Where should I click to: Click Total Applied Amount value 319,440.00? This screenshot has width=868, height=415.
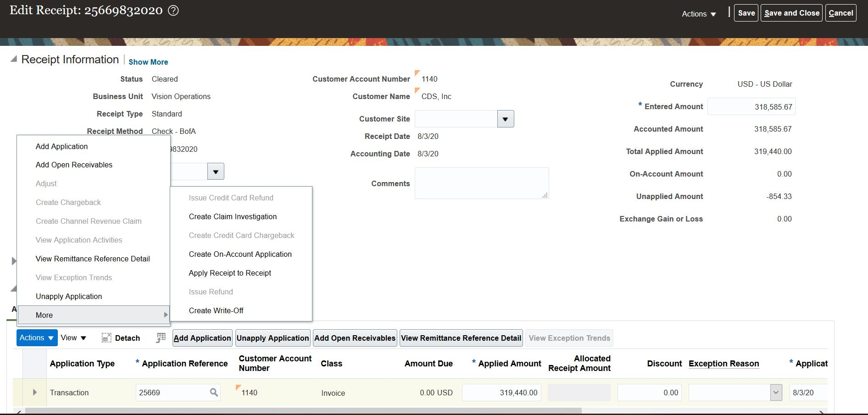[773, 151]
